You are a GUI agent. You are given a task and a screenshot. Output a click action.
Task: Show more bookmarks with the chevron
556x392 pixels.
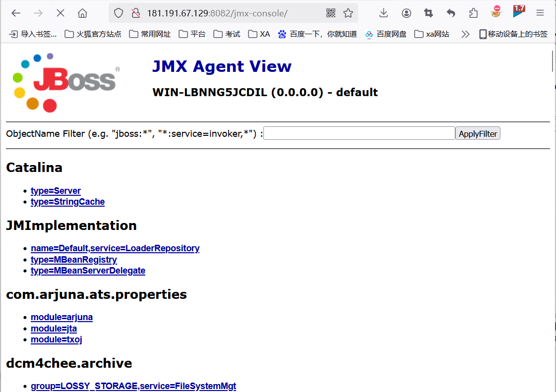(465, 34)
